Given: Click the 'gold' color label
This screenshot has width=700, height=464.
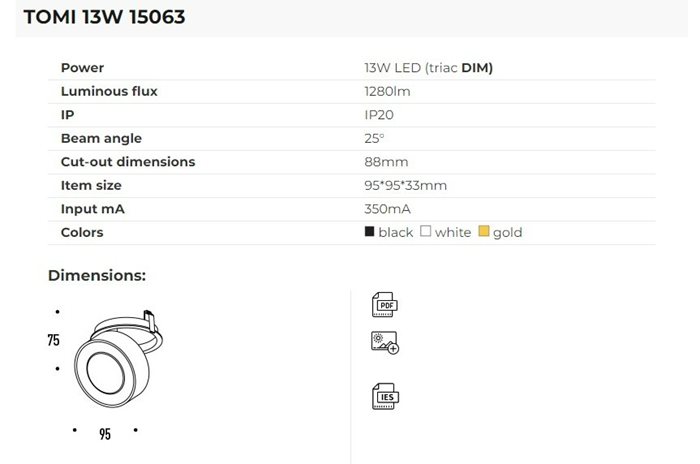Looking at the screenshot, I should tap(507, 232).
